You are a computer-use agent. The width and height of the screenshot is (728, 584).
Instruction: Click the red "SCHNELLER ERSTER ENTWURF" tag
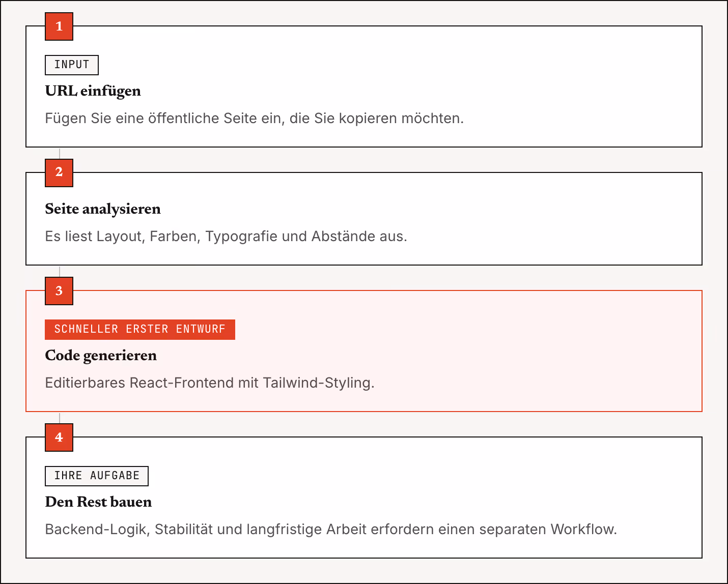pos(140,330)
